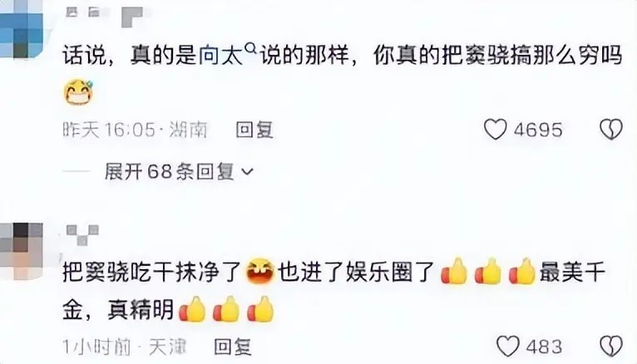Open first commenter's blurred username
This screenshot has width=637, height=364.
pos(105,17)
